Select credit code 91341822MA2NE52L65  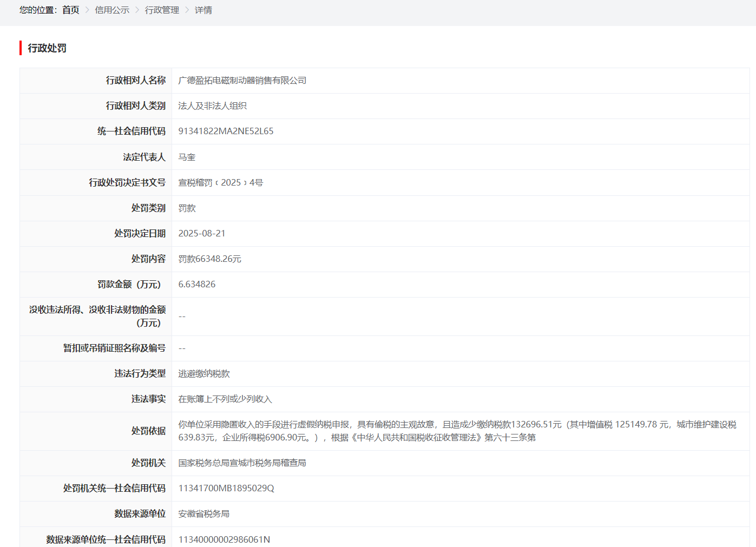tap(226, 131)
